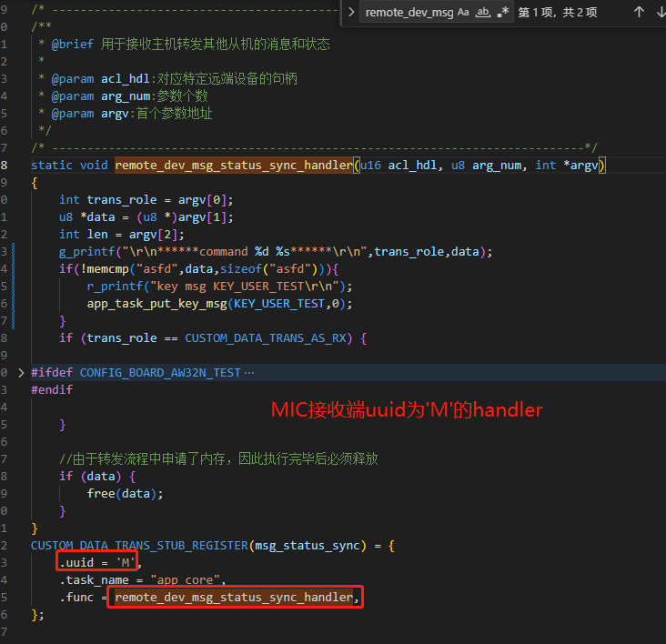Go to next match arrow

[x=661, y=13]
